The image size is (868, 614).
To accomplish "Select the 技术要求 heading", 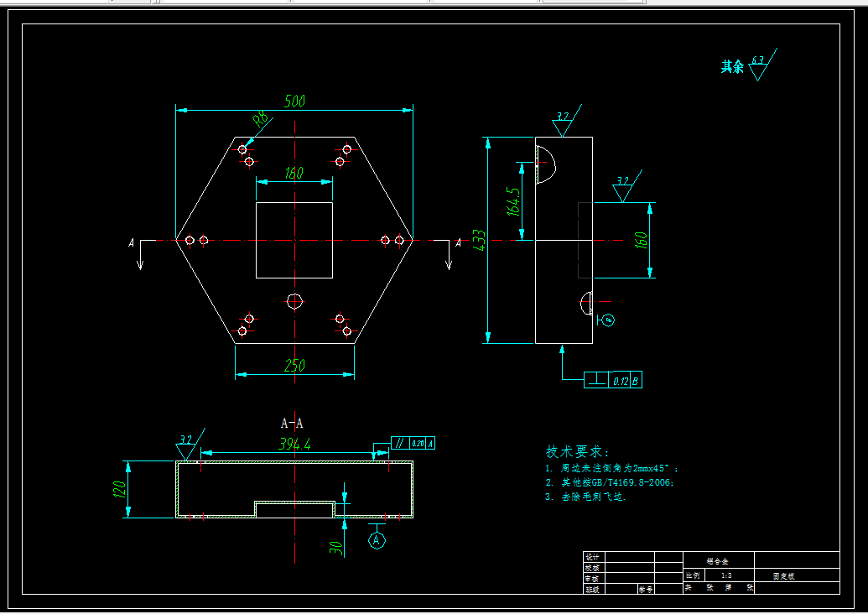I will click(x=577, y=451).
